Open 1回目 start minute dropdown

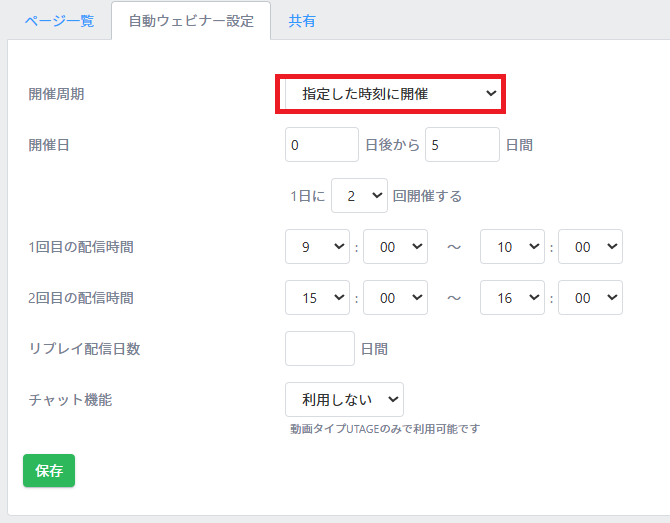(395, 247)
